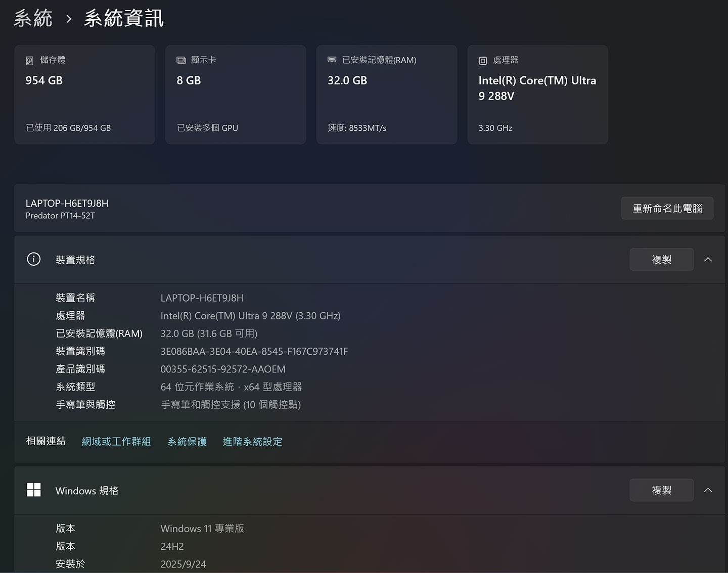This screenshot has height=573, width=728.
Task: Click the 顯示卡 graphics card icon
Action: [x=181, y=60]
